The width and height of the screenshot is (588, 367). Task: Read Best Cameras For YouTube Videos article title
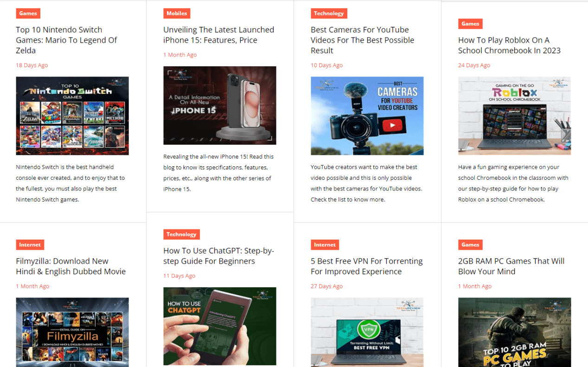click(362, 40)
